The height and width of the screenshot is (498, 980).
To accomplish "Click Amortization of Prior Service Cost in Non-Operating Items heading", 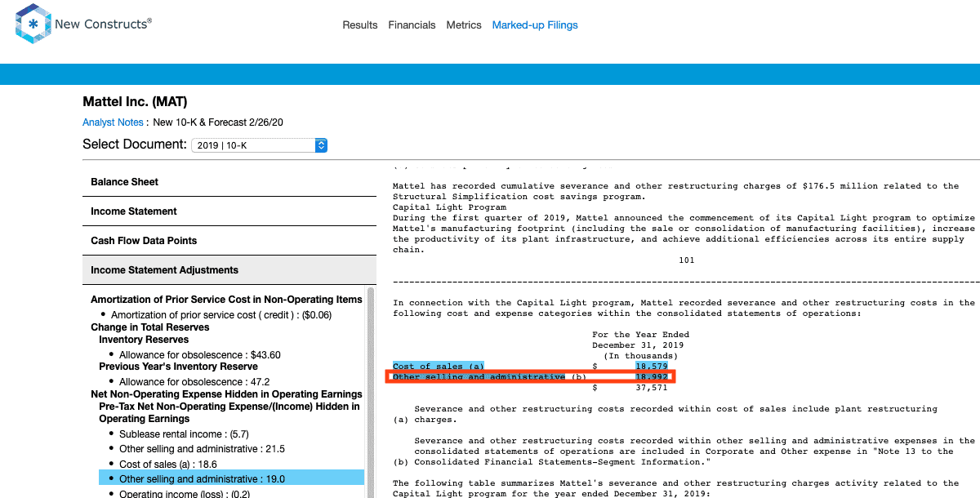I will 226,300.
